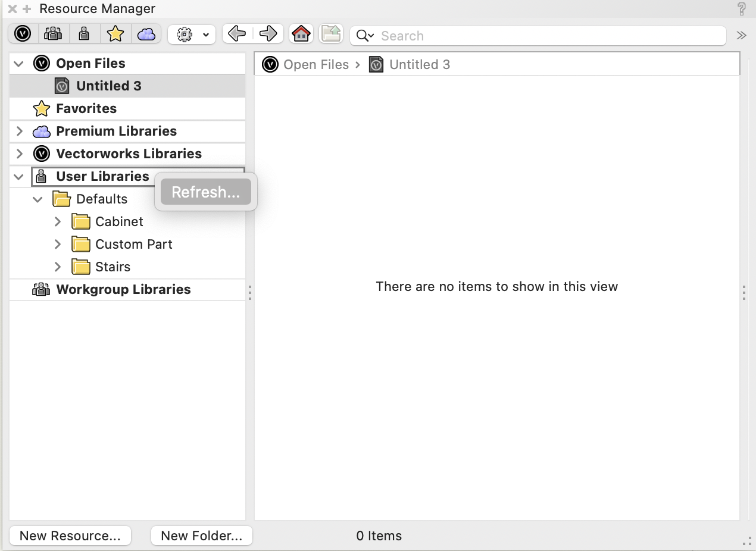Expand the Premium Libraries section

point(19,131)
